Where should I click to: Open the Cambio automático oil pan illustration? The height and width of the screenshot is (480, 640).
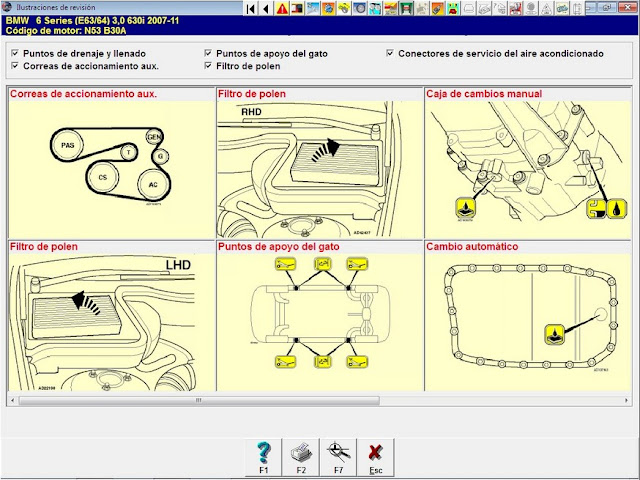(x=528, y=322)
